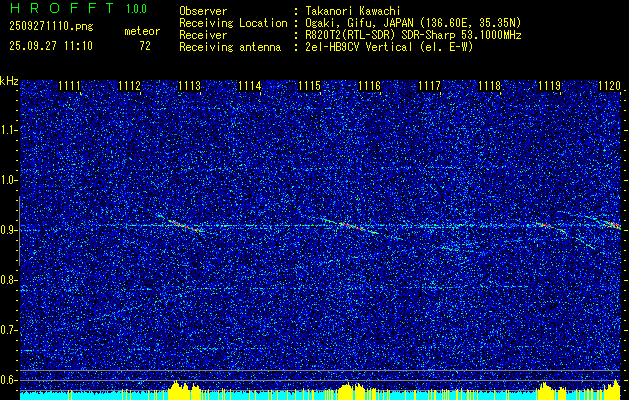Click the filename 2509271110.png
This screenshot has height=400, width=629.
tap(51, 27)
